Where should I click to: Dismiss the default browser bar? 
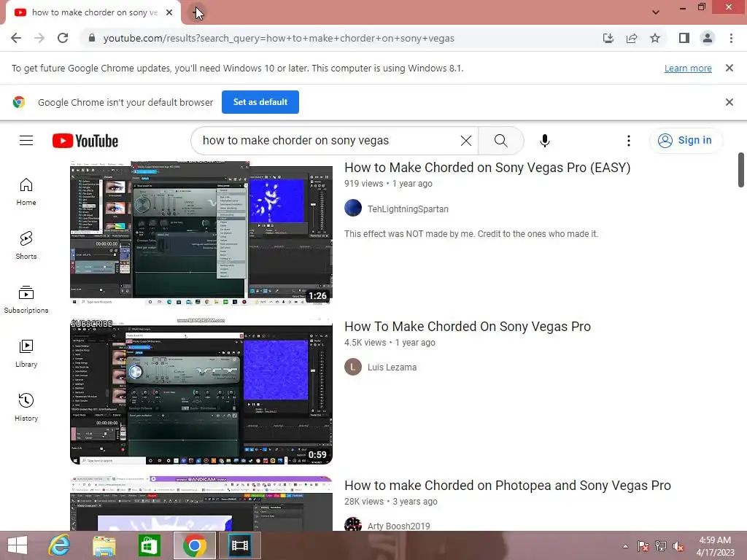tap(729, 102)
